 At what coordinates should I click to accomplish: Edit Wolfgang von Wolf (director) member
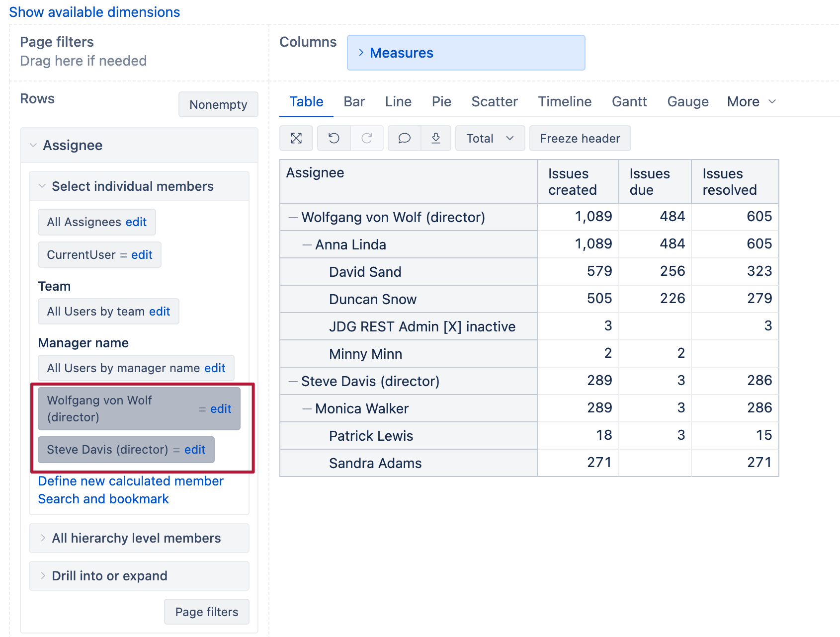pos(221,409)
